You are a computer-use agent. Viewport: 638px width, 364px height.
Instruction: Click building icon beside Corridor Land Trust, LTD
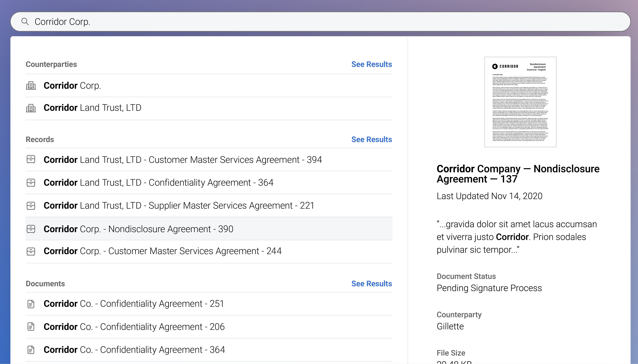click(31, 108)
